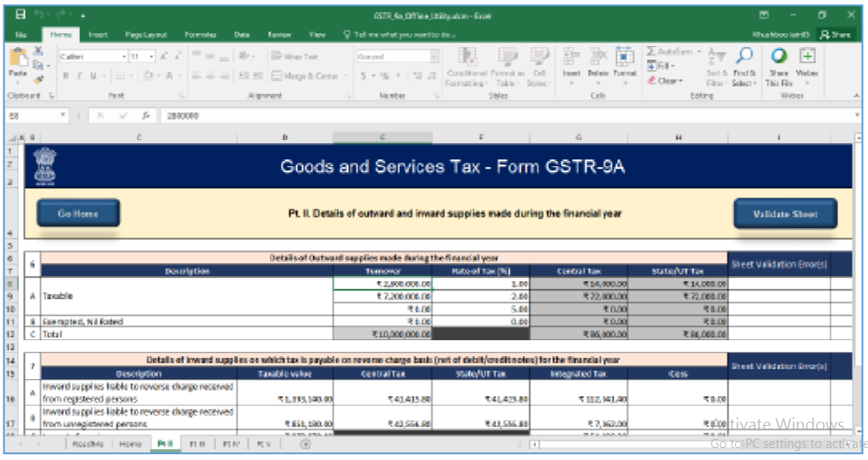Select column header G
The height and width of the screenshot is (460, 868).
click(579, 137)
